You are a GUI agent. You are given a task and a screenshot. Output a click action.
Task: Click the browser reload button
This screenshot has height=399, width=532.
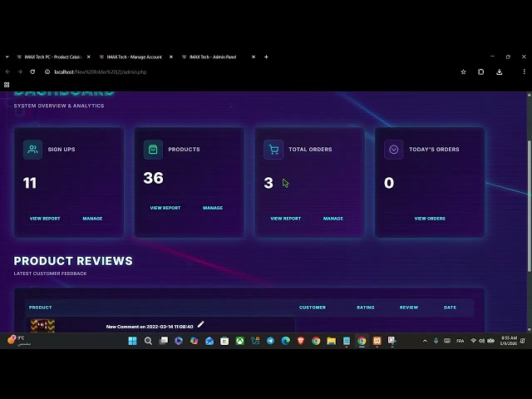click(34, 72)
